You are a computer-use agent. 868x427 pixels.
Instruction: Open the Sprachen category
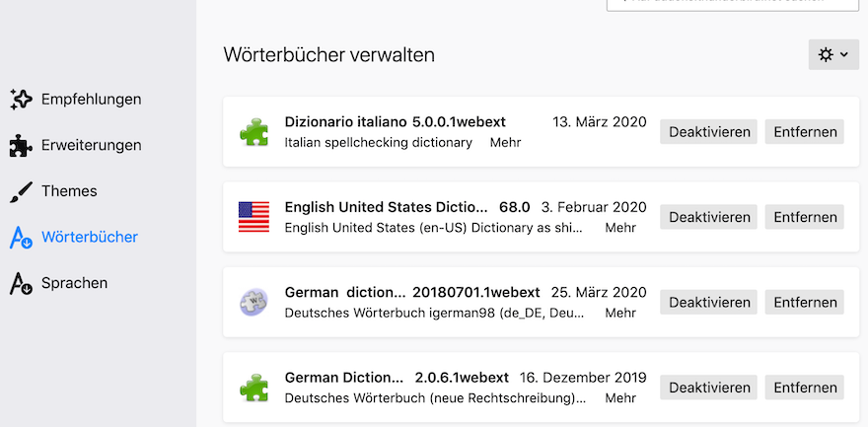[x=74, y=283]
